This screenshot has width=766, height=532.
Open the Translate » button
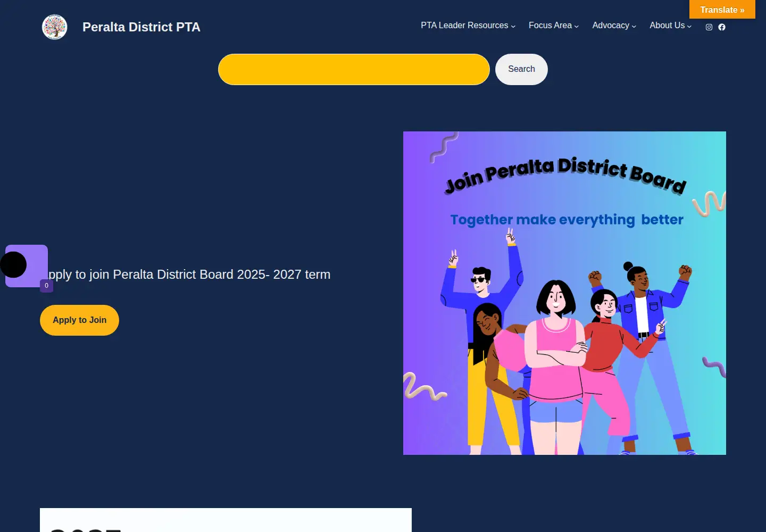click(722, 10)
